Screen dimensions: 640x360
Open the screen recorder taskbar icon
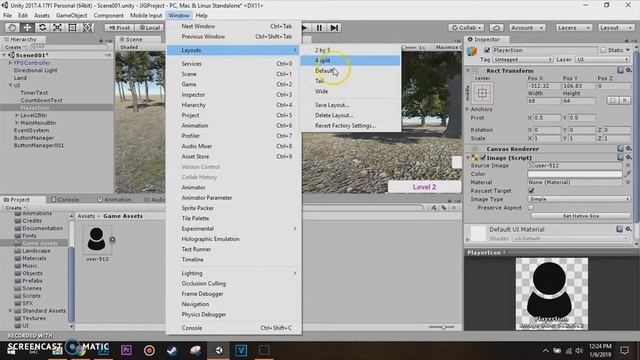pyautogui.click(x=149, y=350)
